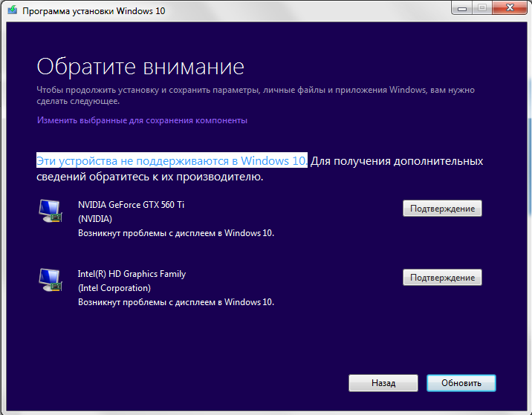Open the Изменить выбранные для сохранения компоненты link
This screenshot has height=415, width=532.
pyautogui.click(x=142, y=120)
